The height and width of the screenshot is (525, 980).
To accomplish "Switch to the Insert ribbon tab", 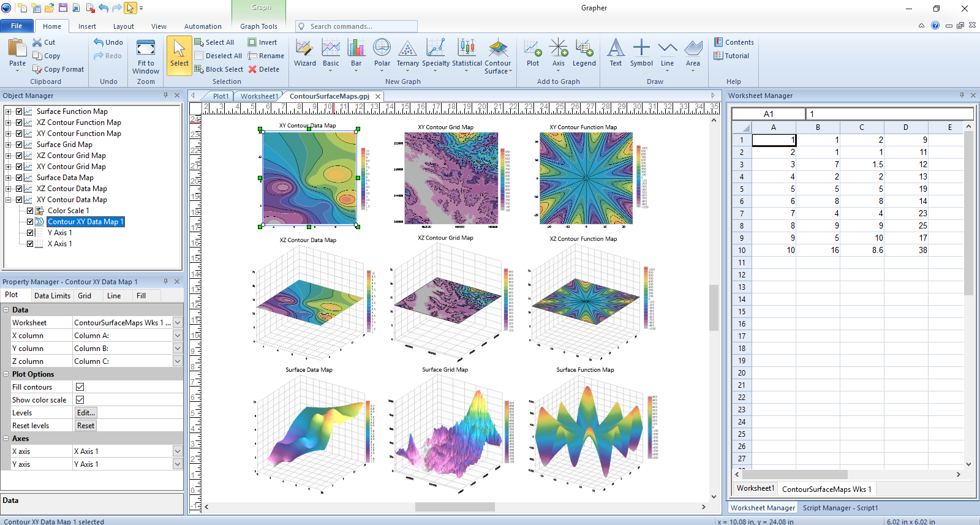I will click(x=87, y=26).
